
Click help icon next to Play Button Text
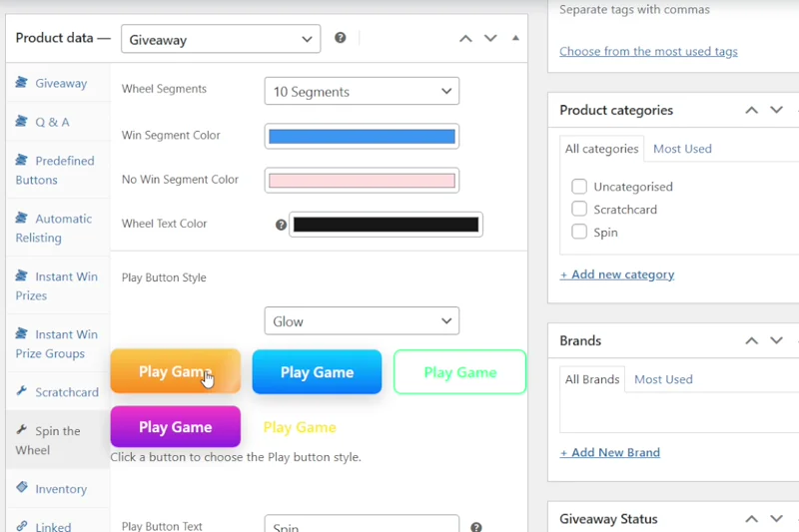476,527
